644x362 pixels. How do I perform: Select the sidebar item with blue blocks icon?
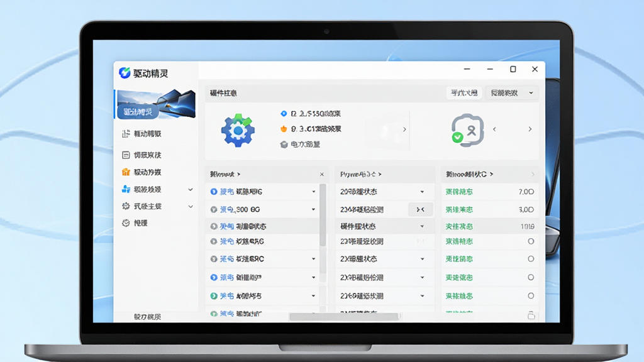click(142, 189)
